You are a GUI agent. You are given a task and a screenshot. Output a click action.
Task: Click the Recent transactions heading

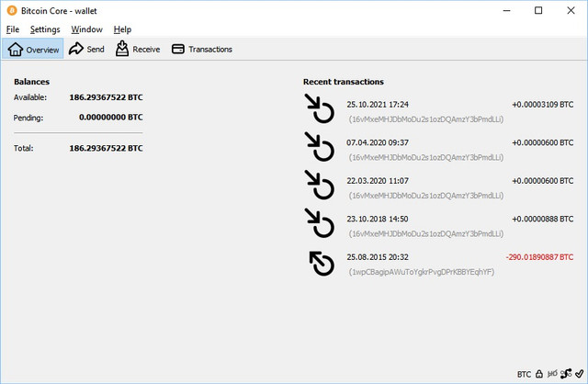click(344, 82)
